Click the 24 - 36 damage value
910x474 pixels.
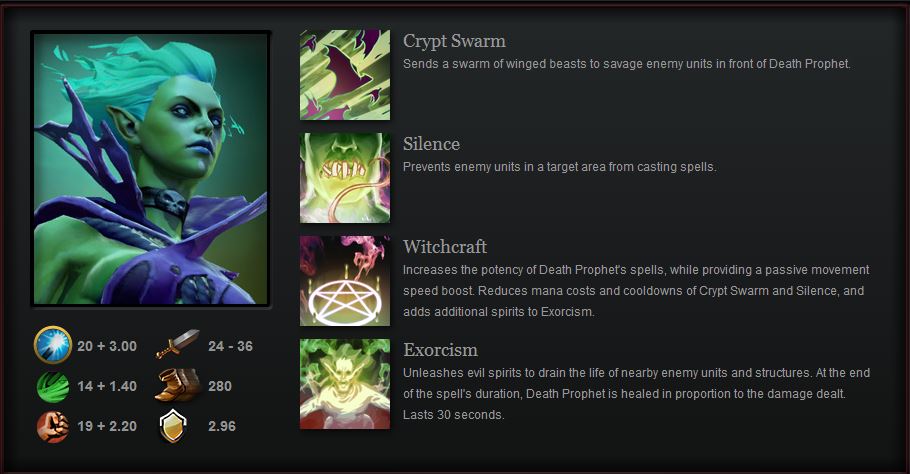tap(230, 346)
